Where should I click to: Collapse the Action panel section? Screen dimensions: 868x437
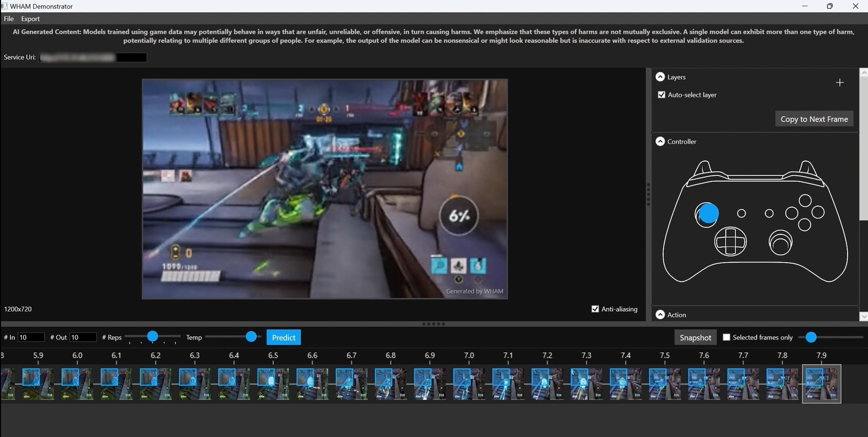pos(660,315)
